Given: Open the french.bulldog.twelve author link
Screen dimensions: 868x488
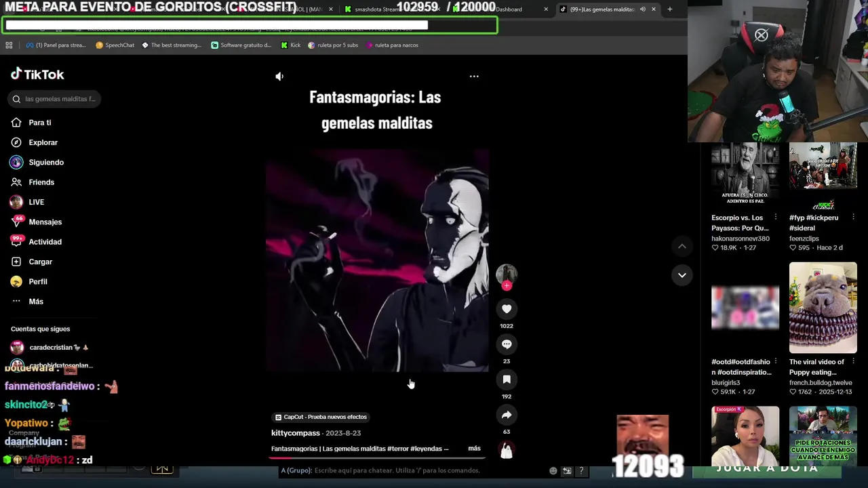Looking at the screenshot, I should tap(821, 383).
